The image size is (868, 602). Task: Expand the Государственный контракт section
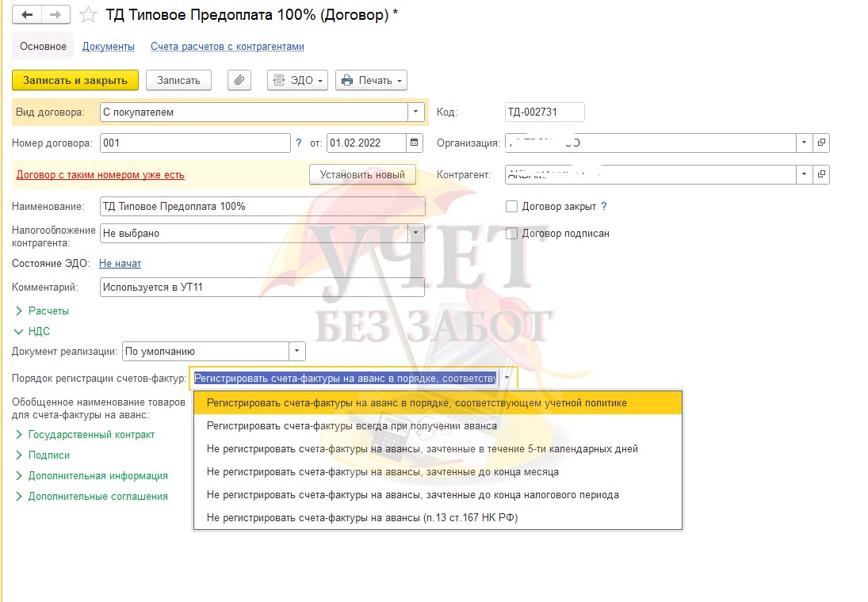click(x=85, y=435)
